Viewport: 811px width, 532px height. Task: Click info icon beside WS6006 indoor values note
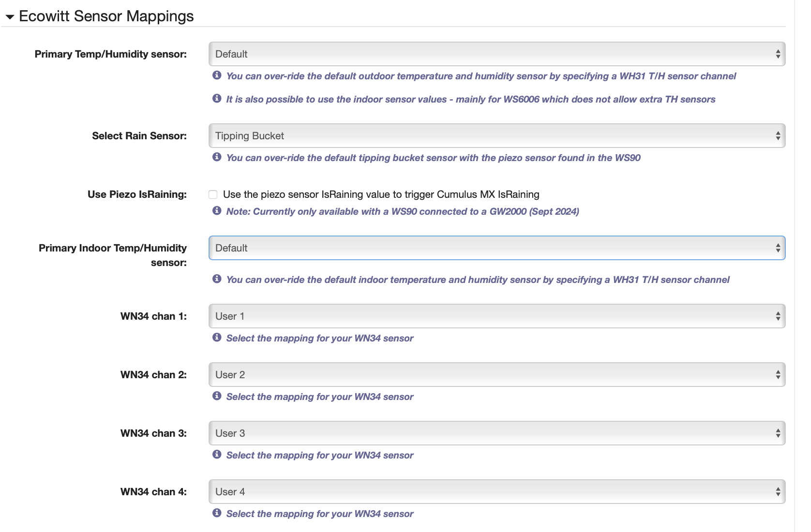pos(217,99)
